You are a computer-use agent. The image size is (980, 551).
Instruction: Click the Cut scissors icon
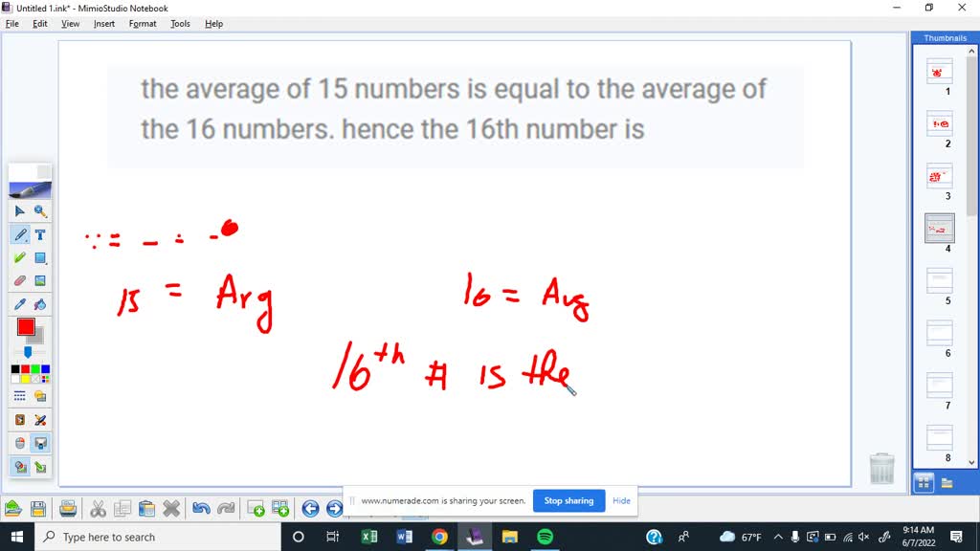coord(97,508)
